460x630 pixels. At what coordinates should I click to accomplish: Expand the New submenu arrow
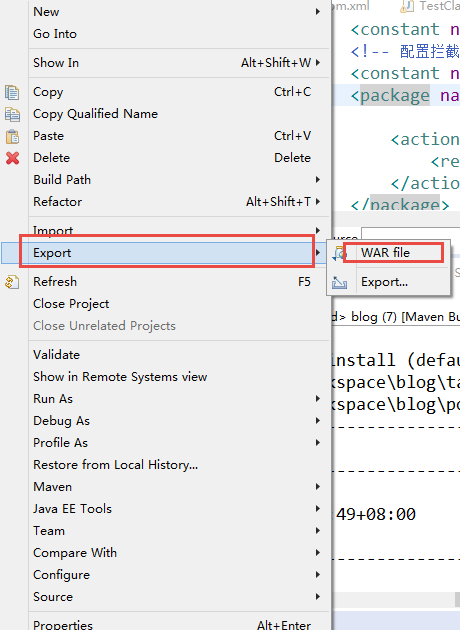[x=318, y=12]
